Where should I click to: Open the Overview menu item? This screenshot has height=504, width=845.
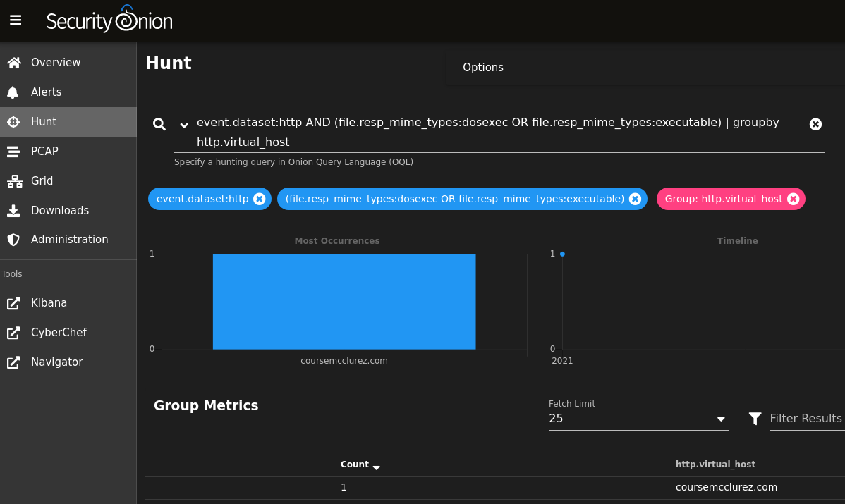68,63
